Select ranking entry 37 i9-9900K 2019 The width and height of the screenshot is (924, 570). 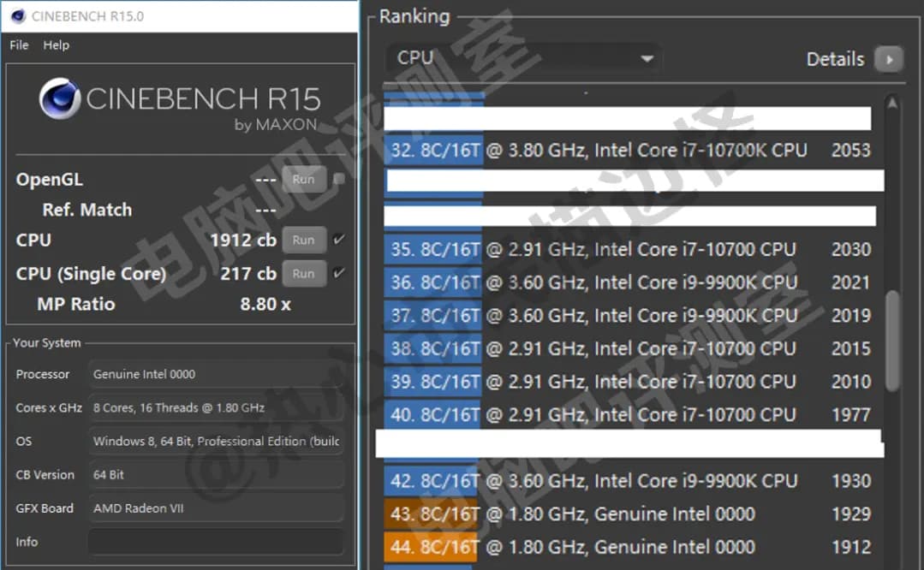pos(630,315)
